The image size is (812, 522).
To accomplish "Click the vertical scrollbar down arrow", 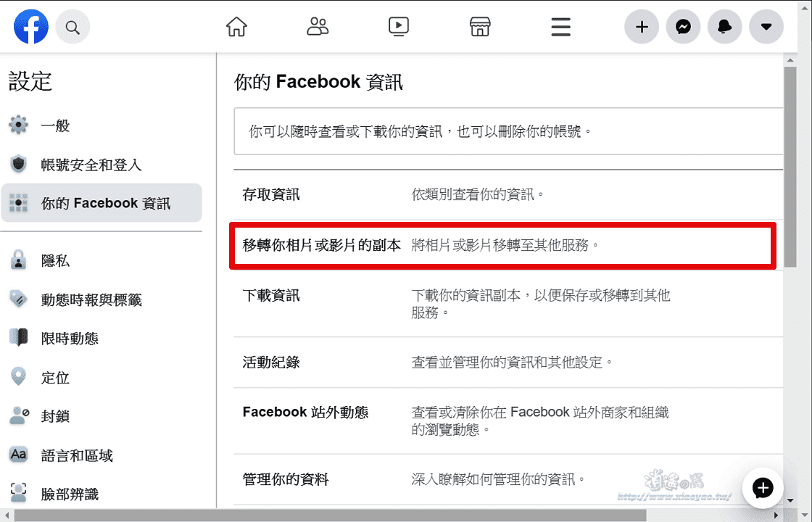I will (x=790, y=500).
